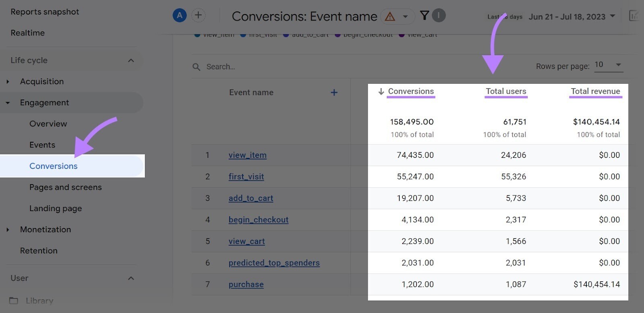Click the blue 'A' all users segment badge
The height and width of the screenshot is (313, 644).
[x=180, y=16]
